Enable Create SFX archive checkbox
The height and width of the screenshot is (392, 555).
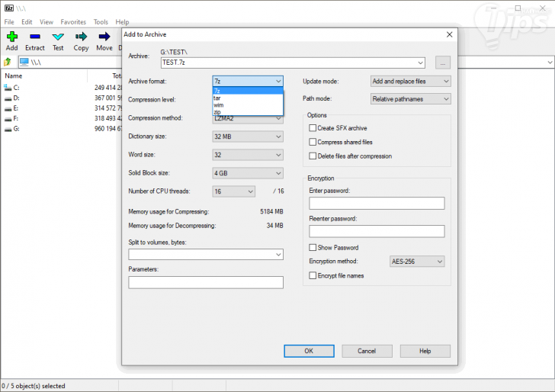click(313, 128)
